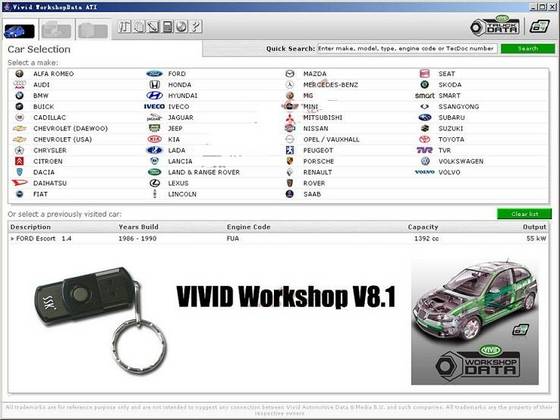The height and width of the screenshot is (420, 560).
Task: Choose OPEL / VAUXHALL make
Action: click(x=331, y=139)
